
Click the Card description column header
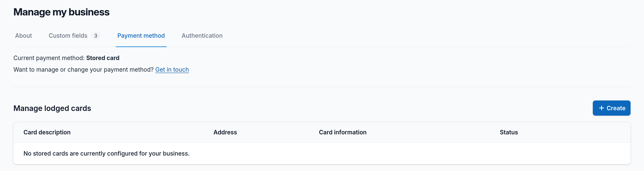(x=47, y=132)
